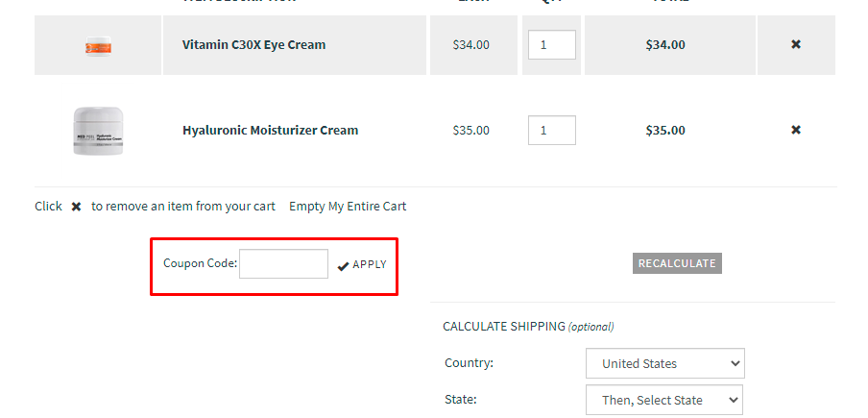Open the State dropdown selector
The height and width of the screenshot is (418, 868).
click(664, 400)
